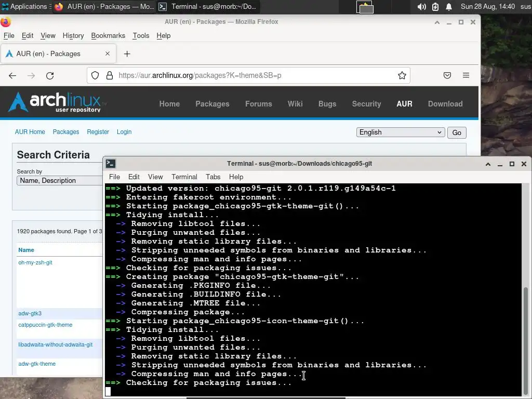This screenshot has width=532, height=399.
Task: Open terminal Terminal menu
Action: point(184,177)
